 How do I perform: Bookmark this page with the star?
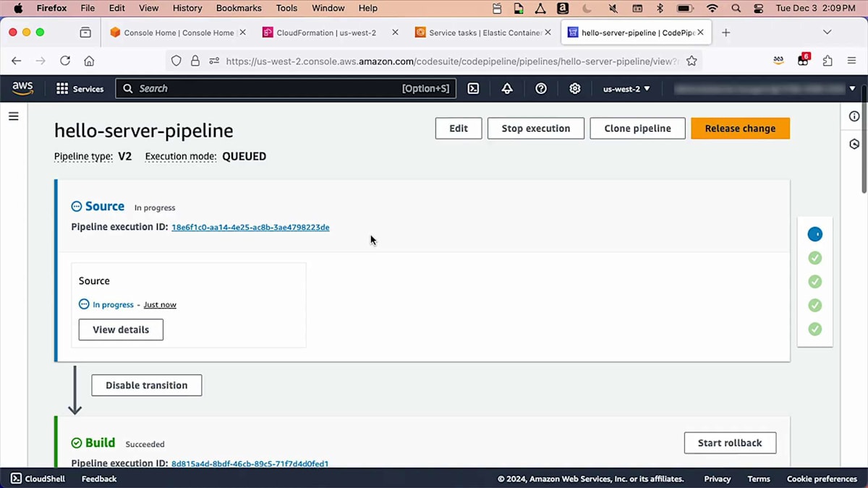tap(692, 61)
